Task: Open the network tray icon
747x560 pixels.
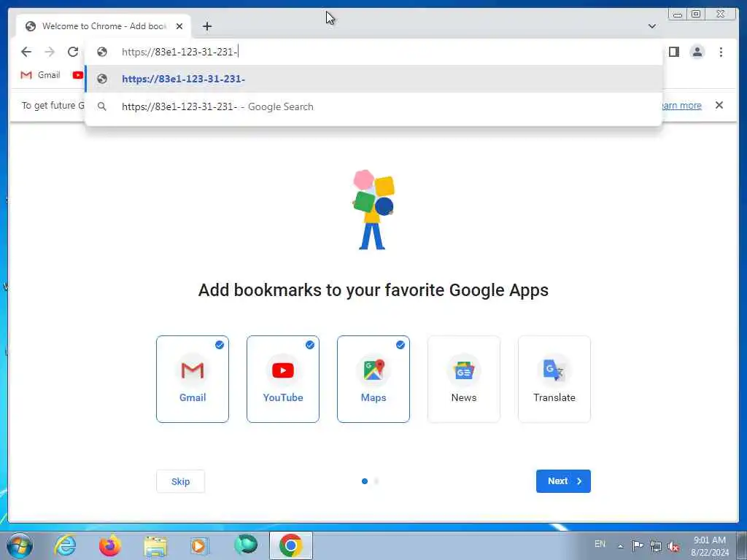Action: (656, 546)
